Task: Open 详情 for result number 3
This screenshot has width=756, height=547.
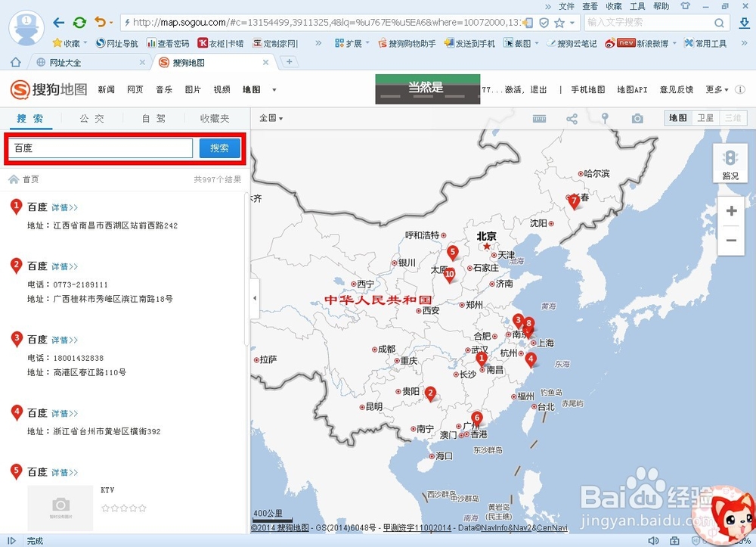Action: [x=64, y=340]
